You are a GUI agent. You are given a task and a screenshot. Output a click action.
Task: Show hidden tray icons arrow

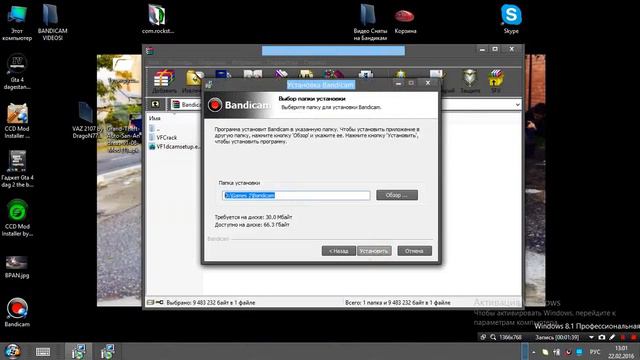533,352
